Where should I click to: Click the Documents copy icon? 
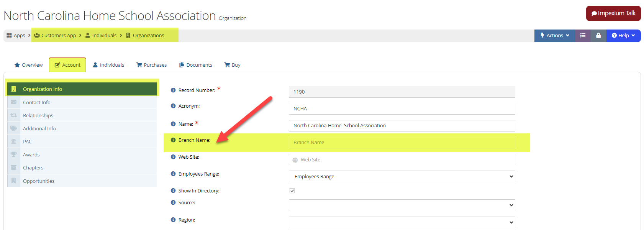click(x=182, y=65)
